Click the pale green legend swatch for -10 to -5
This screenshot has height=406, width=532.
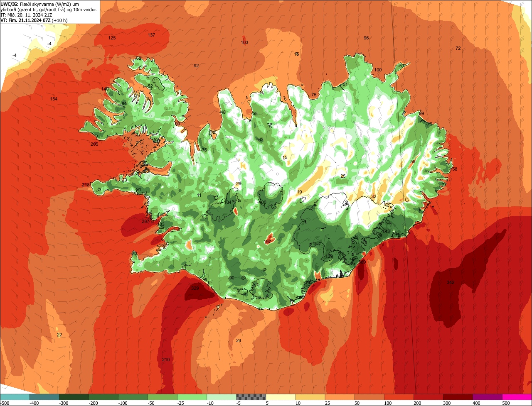pyautogui.click(x=222, y=397)
